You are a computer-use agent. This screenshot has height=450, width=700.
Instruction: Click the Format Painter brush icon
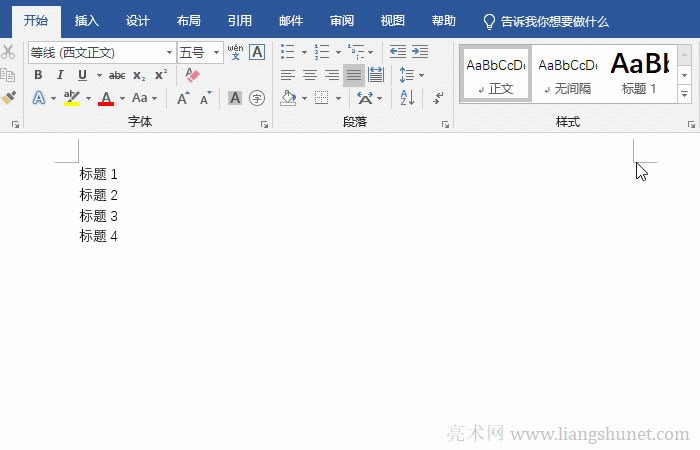click(9, 98)
